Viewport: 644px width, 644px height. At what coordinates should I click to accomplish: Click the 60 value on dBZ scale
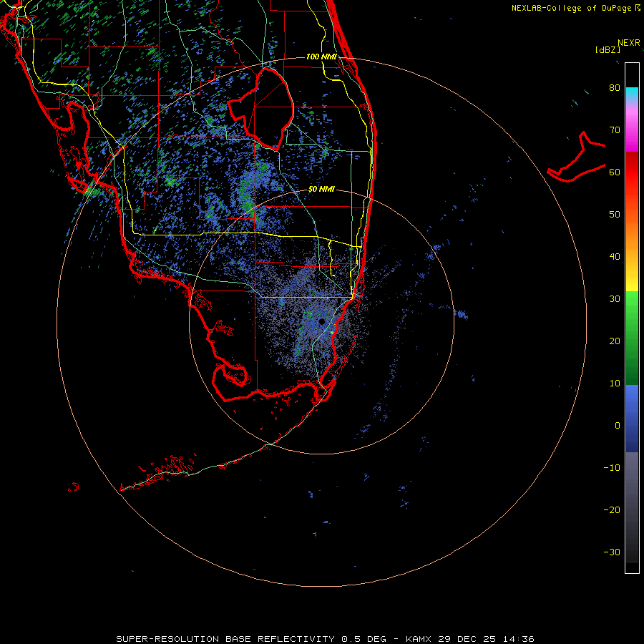(x=615, y=172)
